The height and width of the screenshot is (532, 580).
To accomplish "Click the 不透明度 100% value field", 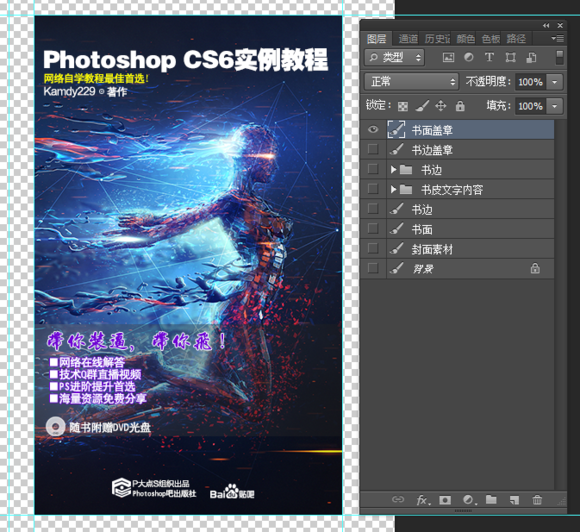I will coord(531,82).
